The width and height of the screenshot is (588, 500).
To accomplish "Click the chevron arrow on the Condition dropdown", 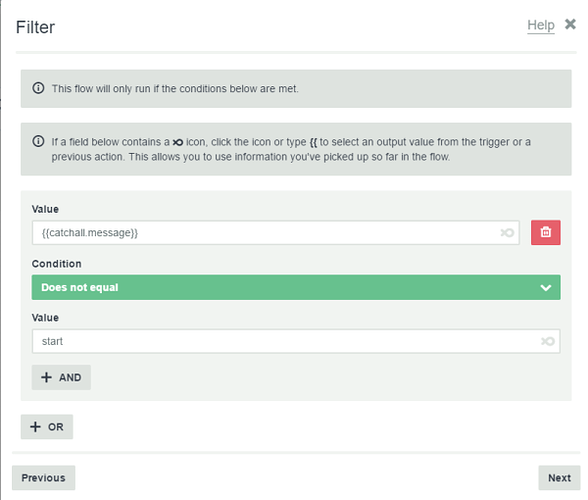I will (546, 288).
